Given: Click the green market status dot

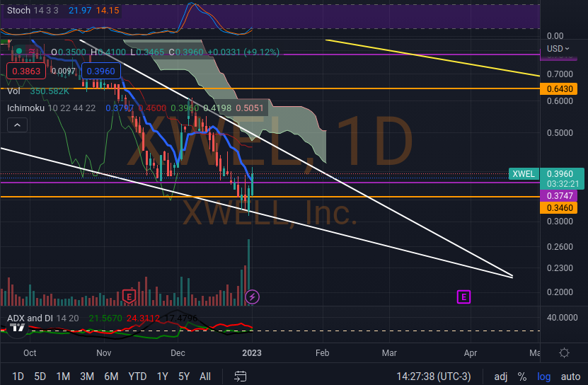Looking at the screenshot, I should [18, 51].
